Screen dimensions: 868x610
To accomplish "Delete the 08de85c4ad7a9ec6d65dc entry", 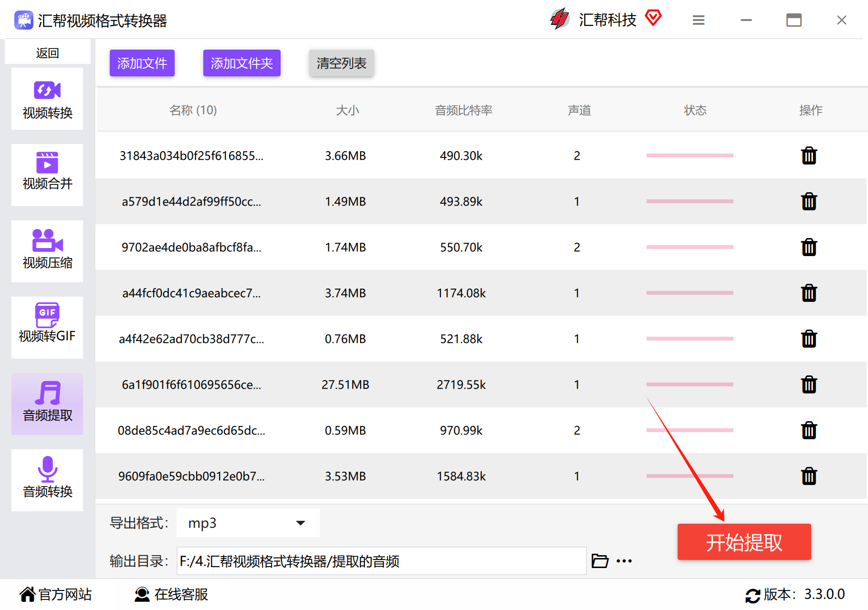I will click(x=809, y=430).
